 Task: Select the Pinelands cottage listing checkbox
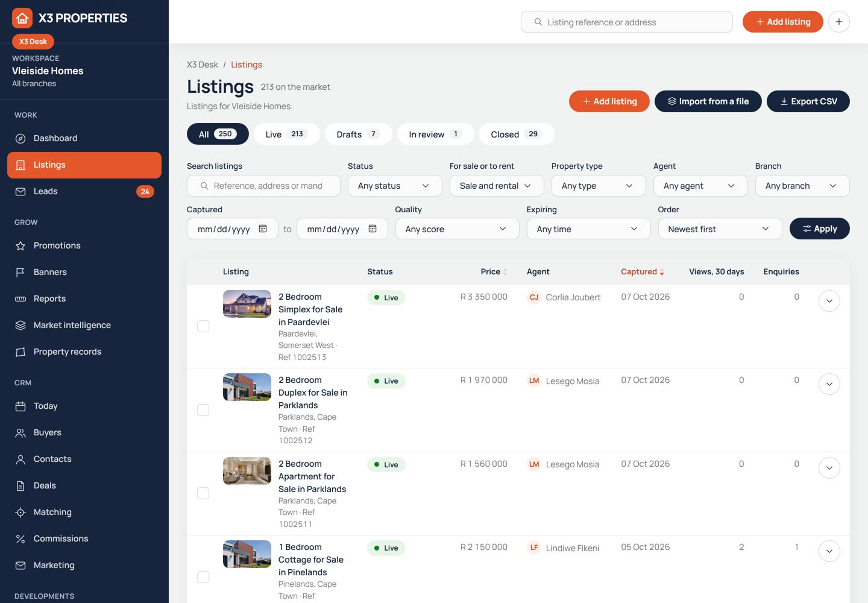pyautogui.click(x=203, y=577)
